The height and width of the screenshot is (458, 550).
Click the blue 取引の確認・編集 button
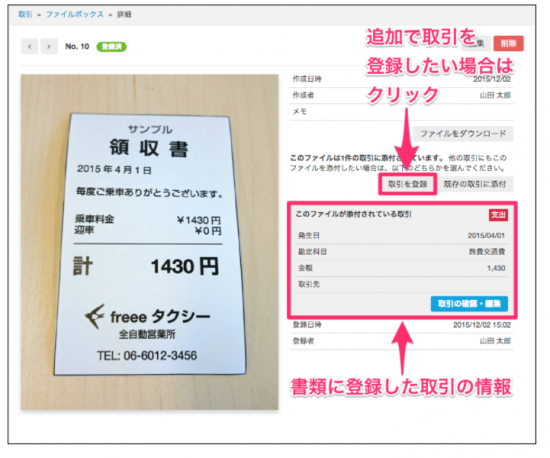pos(469,304)
